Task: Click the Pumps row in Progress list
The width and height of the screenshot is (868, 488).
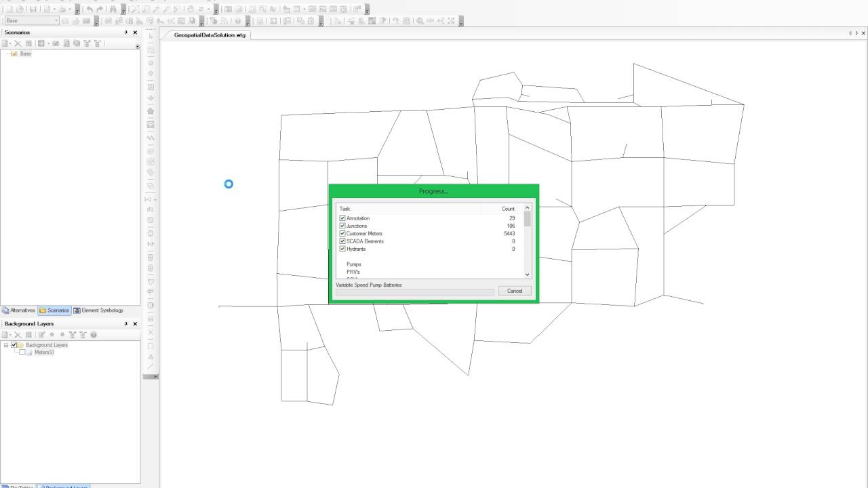Action: [x=354, y=264]
